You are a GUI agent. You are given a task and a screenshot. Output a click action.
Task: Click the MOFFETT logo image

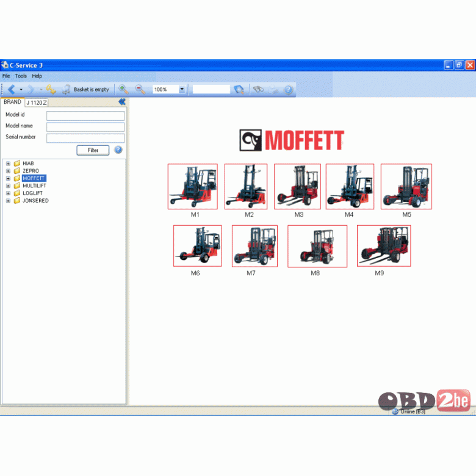pos(292,140)
